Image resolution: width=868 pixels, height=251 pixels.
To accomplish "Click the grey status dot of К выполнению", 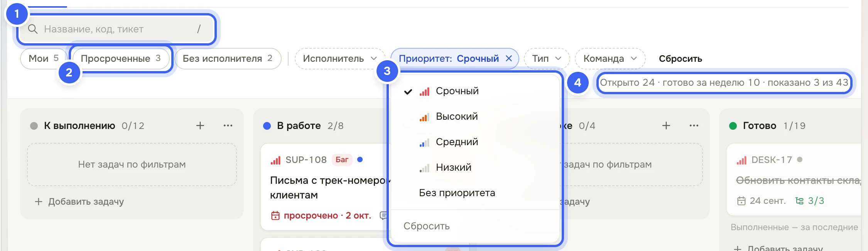I will (34, 126).
